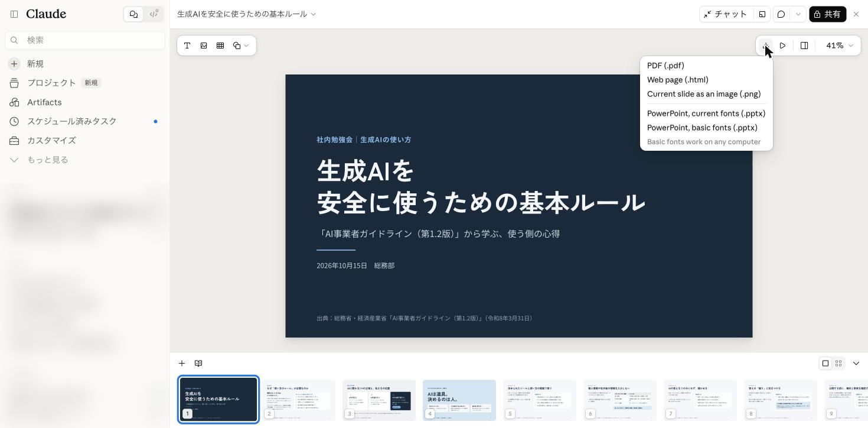Select the text box tool

(187, 46)
